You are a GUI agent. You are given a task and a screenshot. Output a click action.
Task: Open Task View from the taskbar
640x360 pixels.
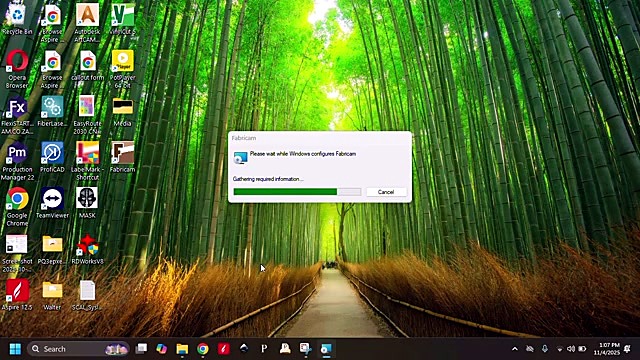(141, 349)
